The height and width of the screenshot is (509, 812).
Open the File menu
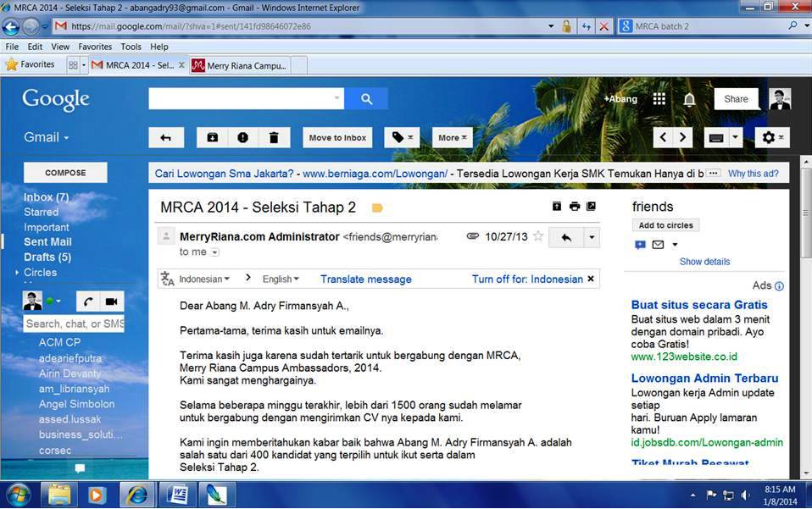pos(12,47)
